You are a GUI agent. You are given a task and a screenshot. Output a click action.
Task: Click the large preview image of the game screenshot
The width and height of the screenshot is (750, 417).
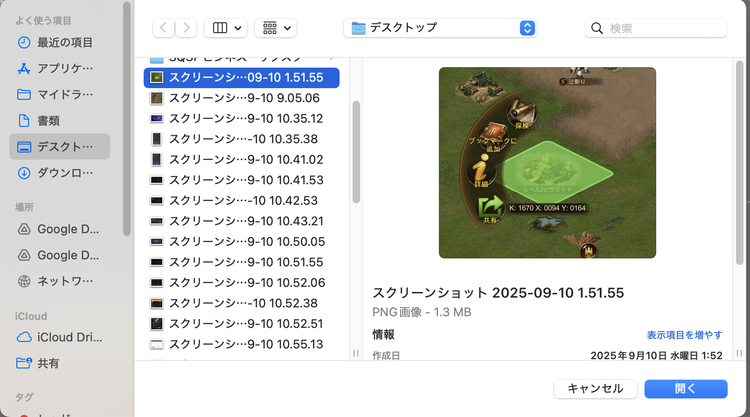[547, 163]
